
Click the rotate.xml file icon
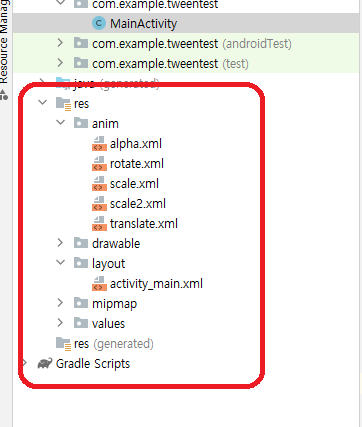point(99,164)
